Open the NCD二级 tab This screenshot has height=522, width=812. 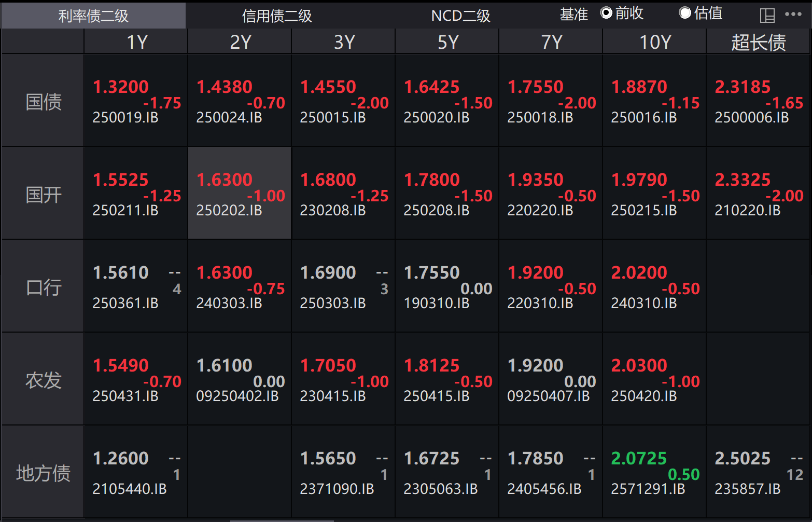[x=460, y=16]
